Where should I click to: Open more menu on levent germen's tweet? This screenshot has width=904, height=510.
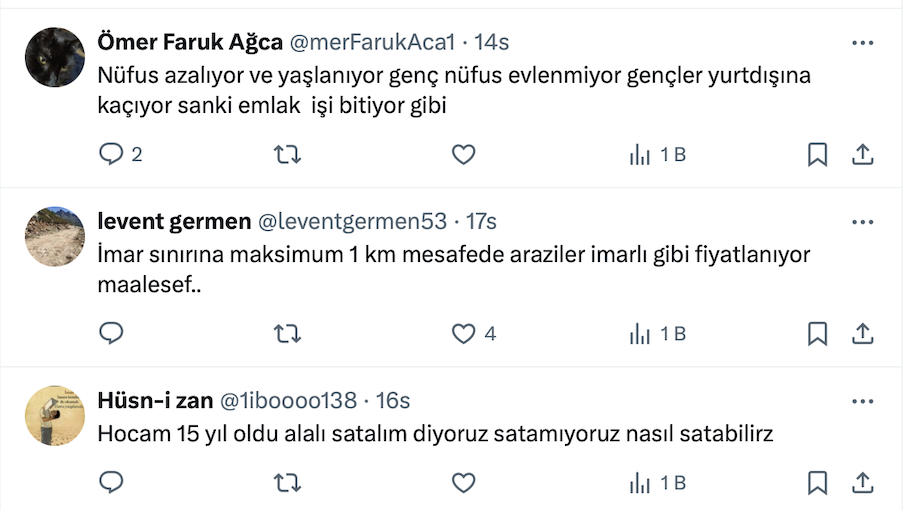pyautogui.click(x=862, y=222)
